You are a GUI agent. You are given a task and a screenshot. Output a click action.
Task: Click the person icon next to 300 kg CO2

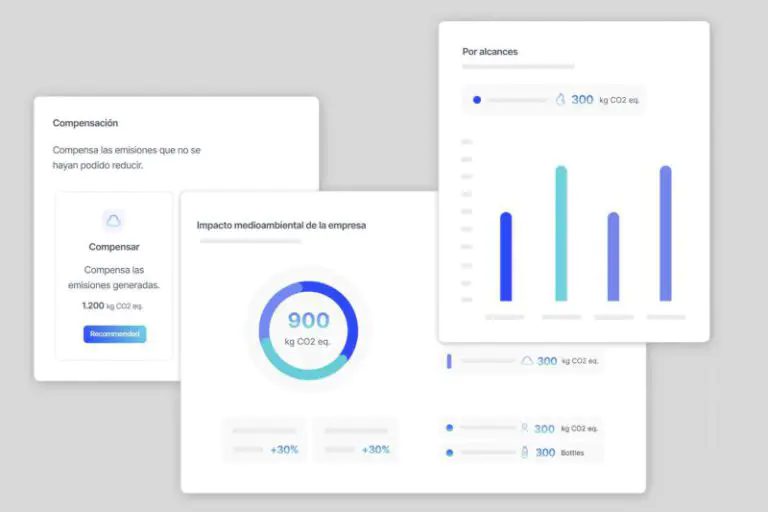524,428
